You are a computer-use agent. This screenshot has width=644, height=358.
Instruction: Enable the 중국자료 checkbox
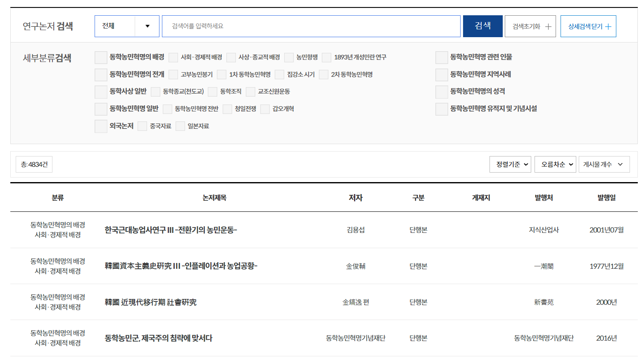tap(143, 126)
